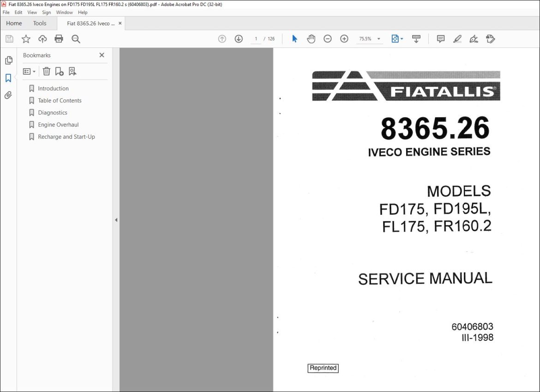The image size is (540, 392).
Task: Select the Fiat 8365.26 Iveco document tab
Action: click(91, 24)
